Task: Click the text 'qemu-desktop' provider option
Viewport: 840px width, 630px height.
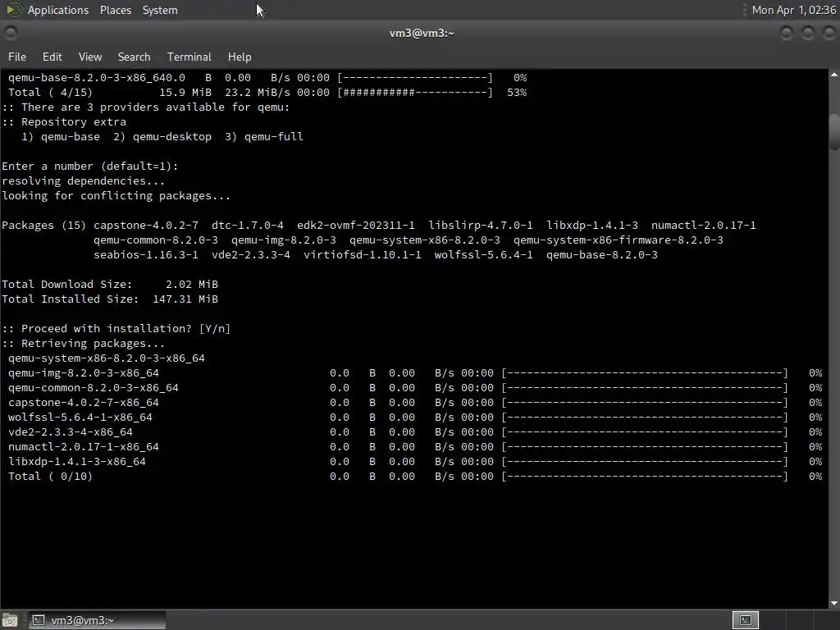Action: tap(172, 137)
